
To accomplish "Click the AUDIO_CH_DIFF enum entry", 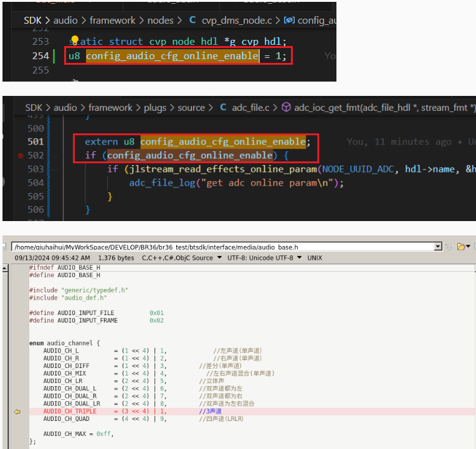I will tap(66, 366).
